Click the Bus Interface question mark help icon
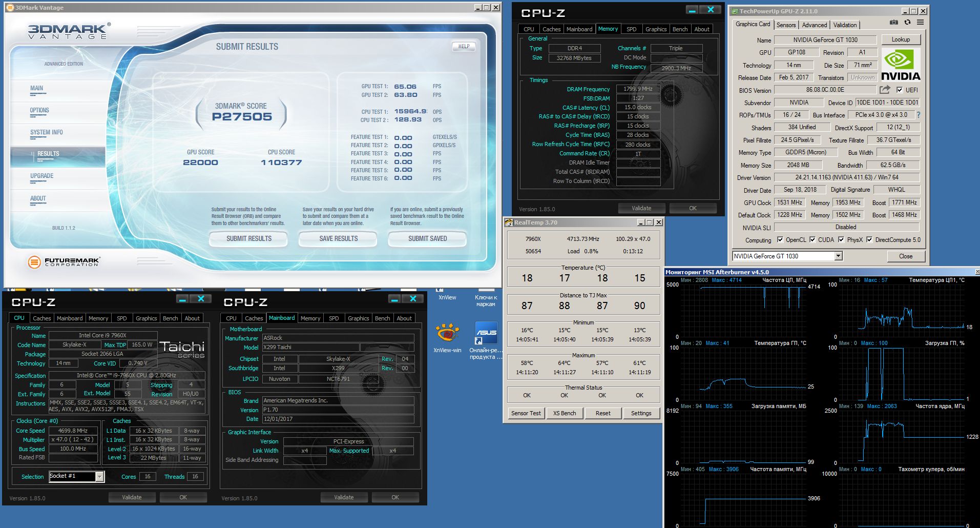This screenshot has width=980, height=528. coord(918,115)
